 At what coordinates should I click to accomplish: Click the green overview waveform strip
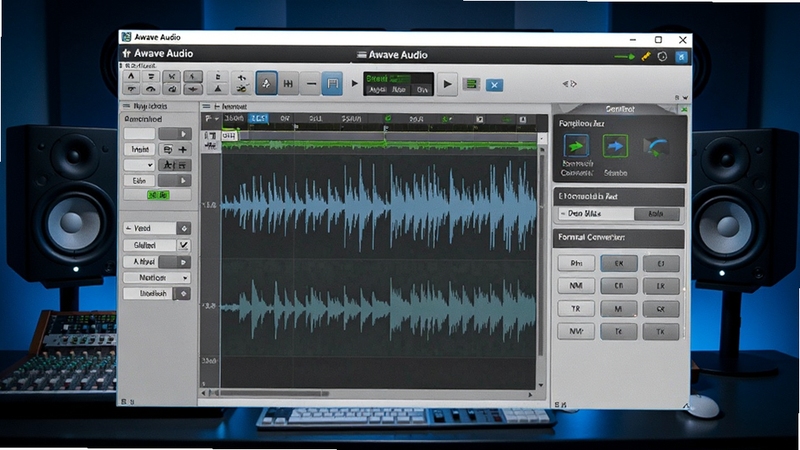pyautogui.click(x=379, y=146)
